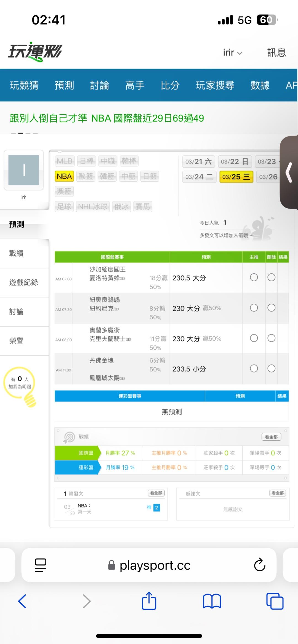Viewport: 298px width, 644px height.
Task: Select the 韓棒 league tab
Action: [x=129, y=161]
